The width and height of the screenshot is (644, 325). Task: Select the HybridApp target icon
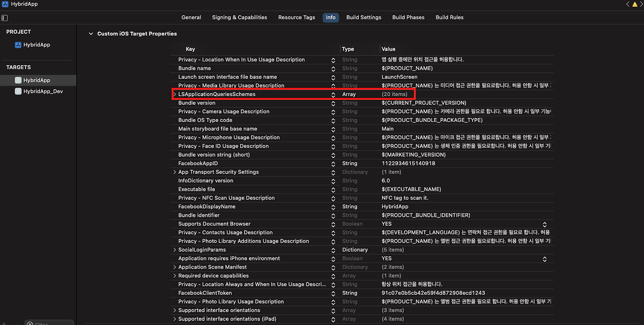pyautogui.click(x=18, y=81)
